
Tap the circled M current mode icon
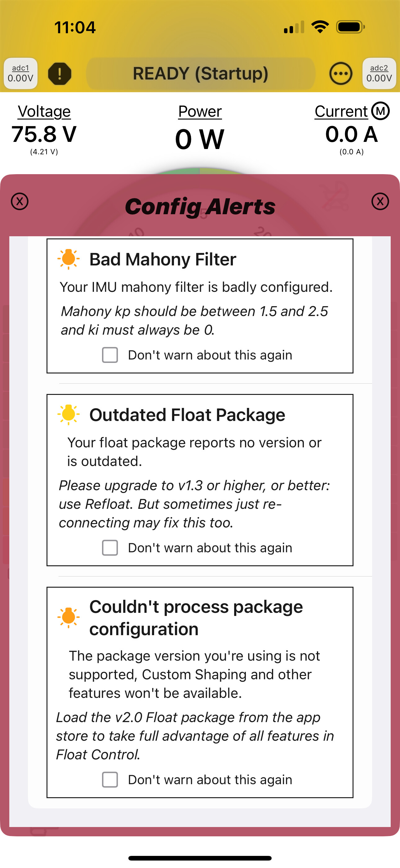380,111
